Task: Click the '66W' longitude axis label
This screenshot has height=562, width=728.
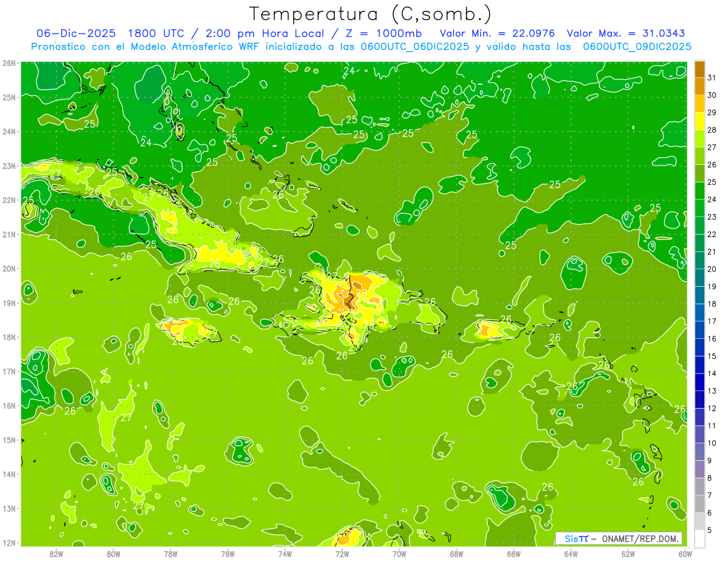Action: (x=514, y=554)
